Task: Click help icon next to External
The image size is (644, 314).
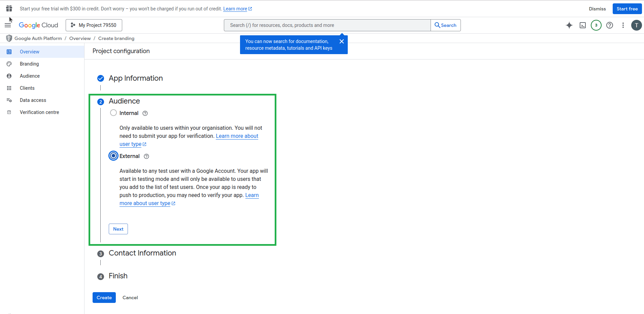Action: pos(146,156)
